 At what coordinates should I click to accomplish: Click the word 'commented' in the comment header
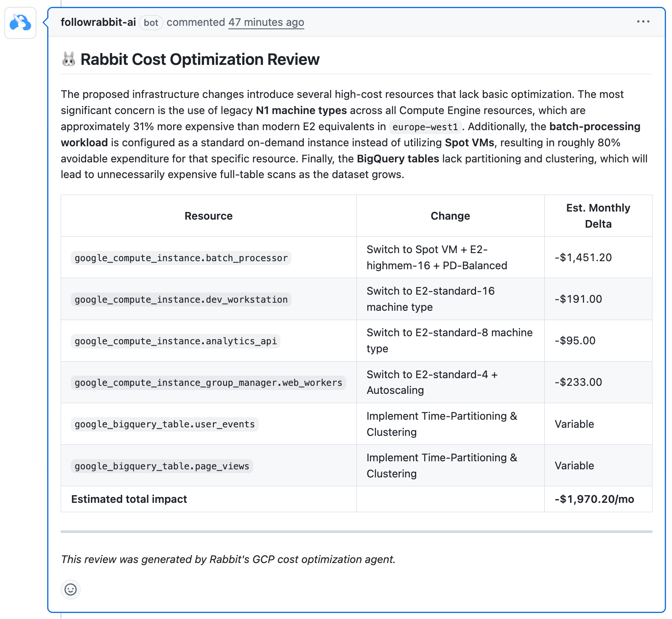[x=196, y=22]
